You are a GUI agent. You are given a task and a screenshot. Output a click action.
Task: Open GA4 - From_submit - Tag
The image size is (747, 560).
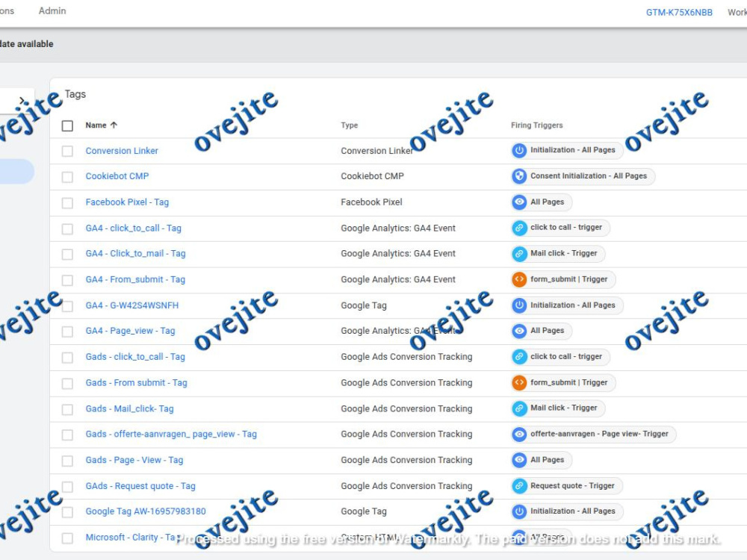(135, 279)
